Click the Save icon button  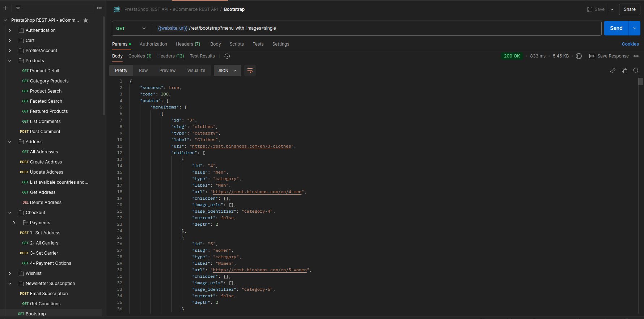point(596,9)
